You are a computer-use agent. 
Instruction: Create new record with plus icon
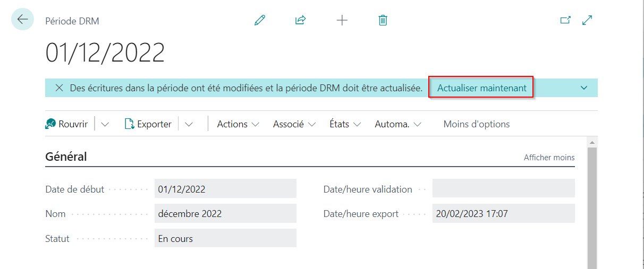342,20
